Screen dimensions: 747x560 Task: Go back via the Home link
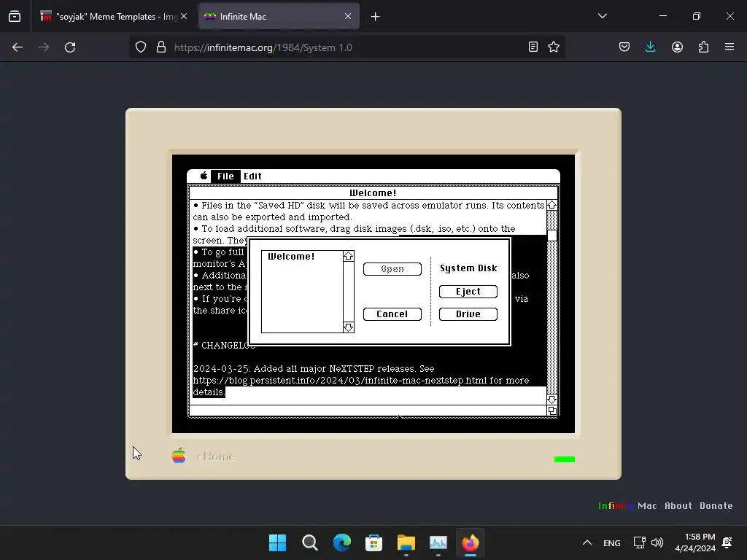216,456
